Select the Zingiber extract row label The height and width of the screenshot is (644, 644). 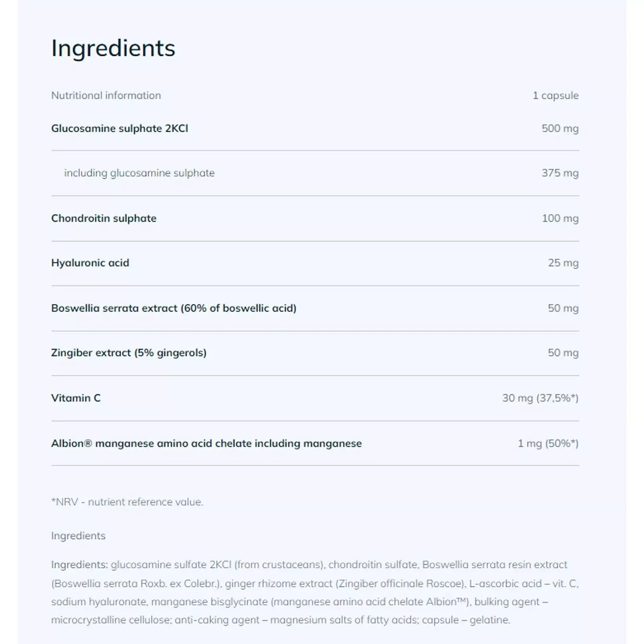pos(129,353)
